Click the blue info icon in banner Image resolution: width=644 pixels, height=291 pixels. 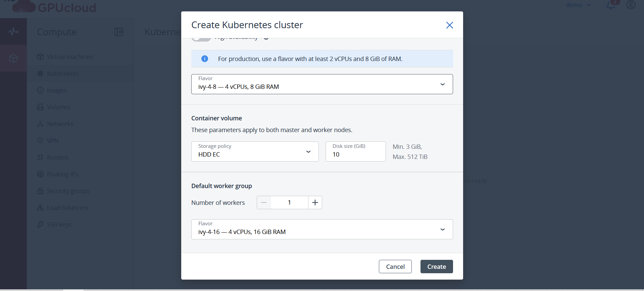204,59
